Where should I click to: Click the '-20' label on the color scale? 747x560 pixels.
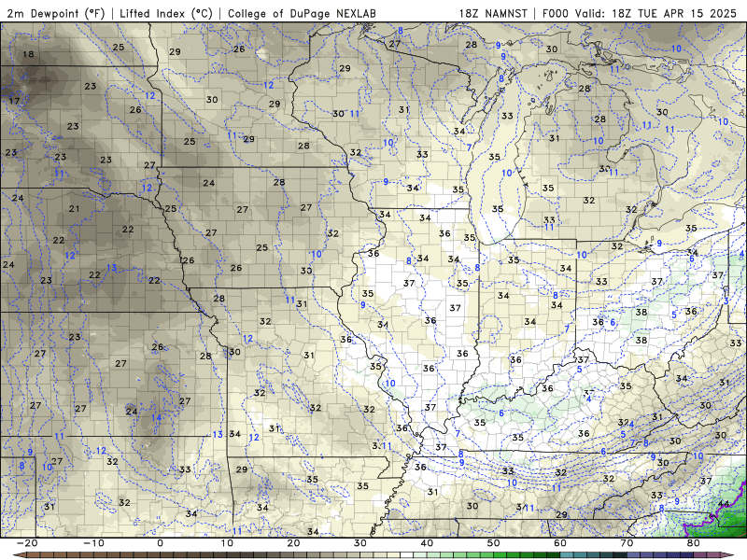click(x=27, y=543)
